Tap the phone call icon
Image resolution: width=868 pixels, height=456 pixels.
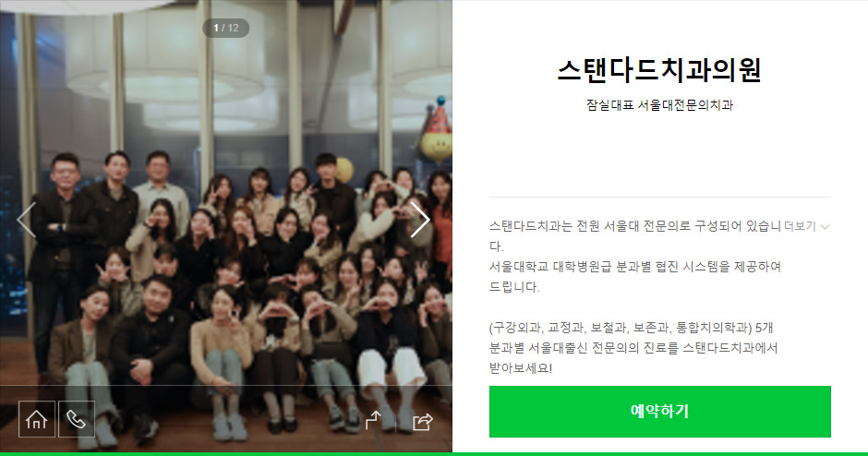[x=77, y=419]
